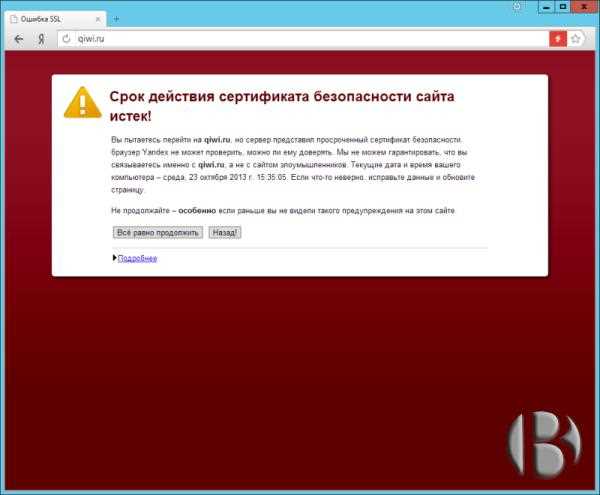The width and height of the screenshot is (600, 495).
Task: Open a new tab with plus icon
Action: (116, 19)
